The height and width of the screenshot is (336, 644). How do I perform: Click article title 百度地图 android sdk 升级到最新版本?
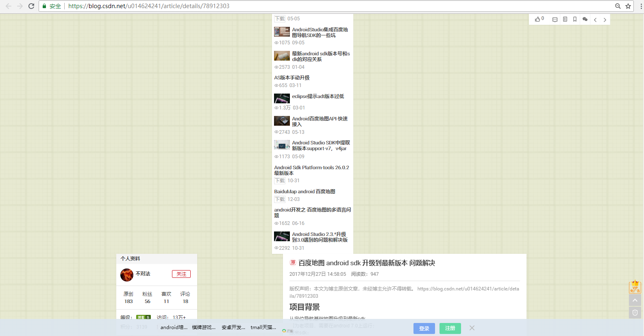(x=367, y=263)
